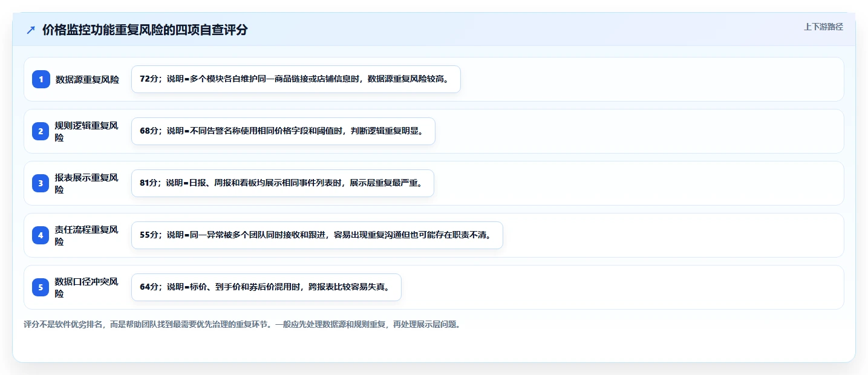This screenshot has height=375, width=868.
Task: Click the 68分 score description box
Action: coord(283,131)
